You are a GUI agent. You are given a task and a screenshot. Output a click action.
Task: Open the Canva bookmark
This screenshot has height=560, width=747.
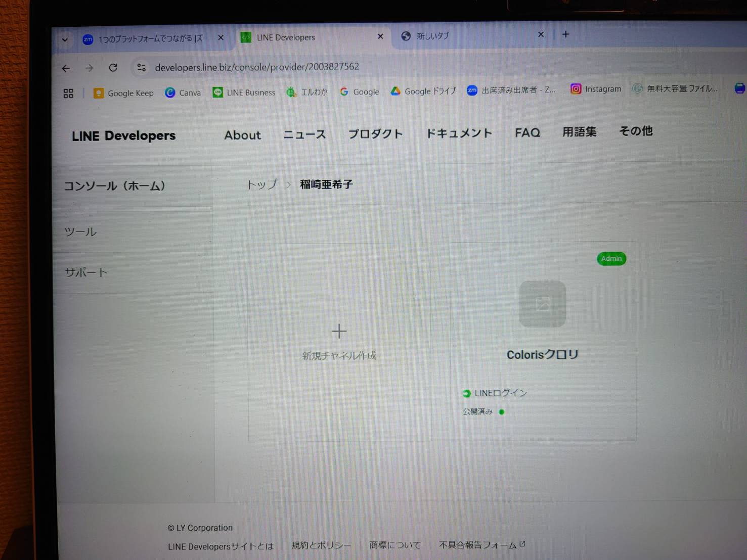click(x=183, y=92)
